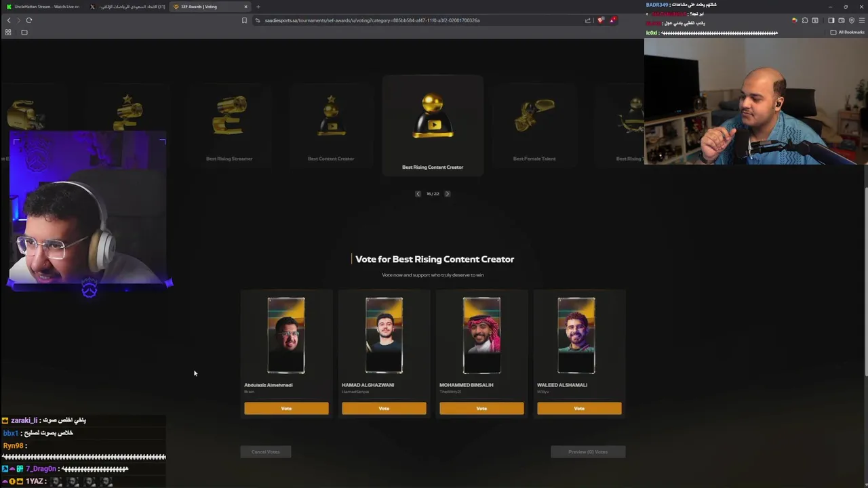Viewport: 868px width, 488px height.
Task: Click the colorful extension icon in toolbar
Action: pyautogui.click(x=794, y=20)
